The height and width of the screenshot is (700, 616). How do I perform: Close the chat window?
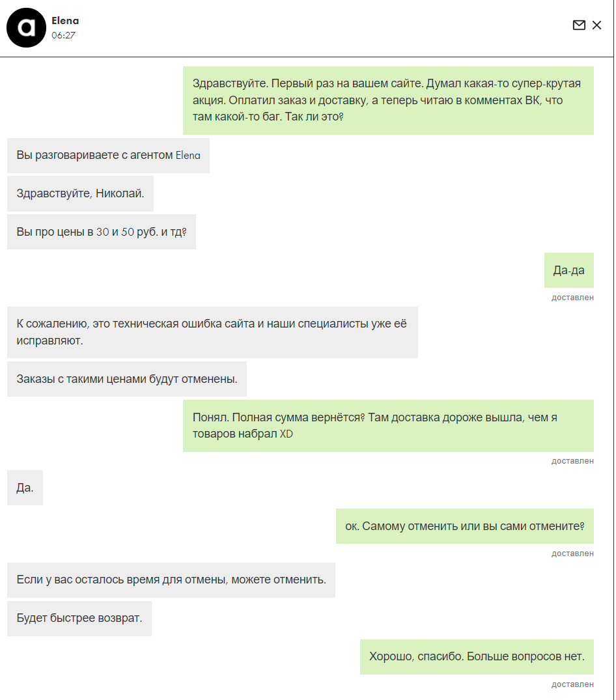[x=597, y=25]
